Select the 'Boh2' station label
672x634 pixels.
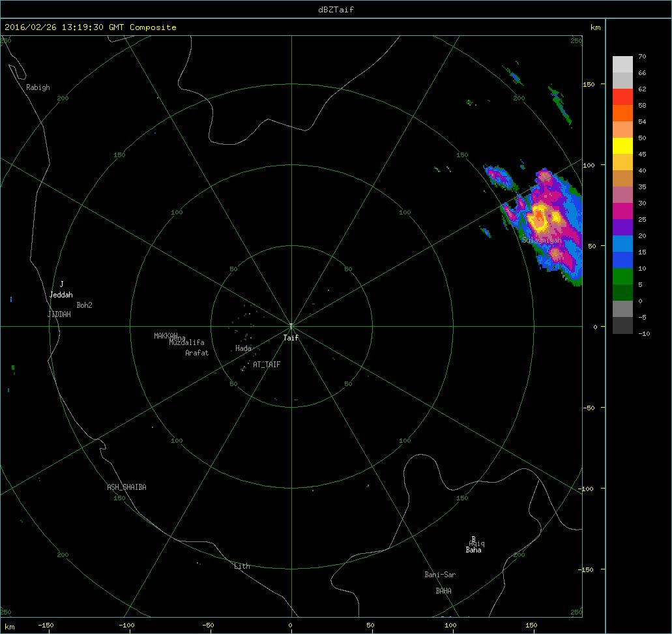click(x=85, y=305)
